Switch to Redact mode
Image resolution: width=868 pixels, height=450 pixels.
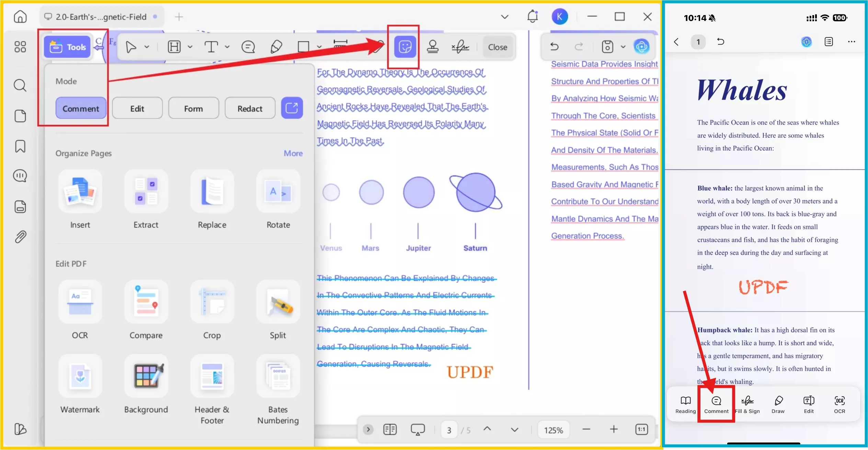250,108
